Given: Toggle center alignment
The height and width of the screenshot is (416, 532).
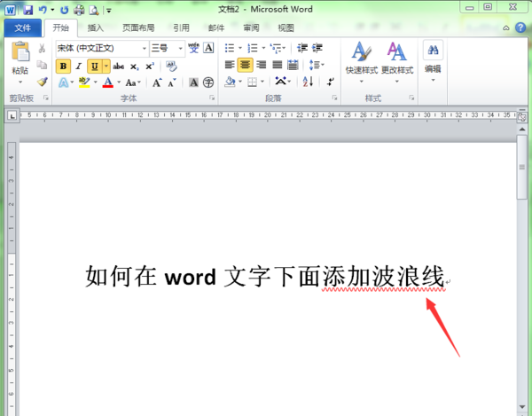Looking at the screenshot, I should pyautogui.click(x=245, y=65).
